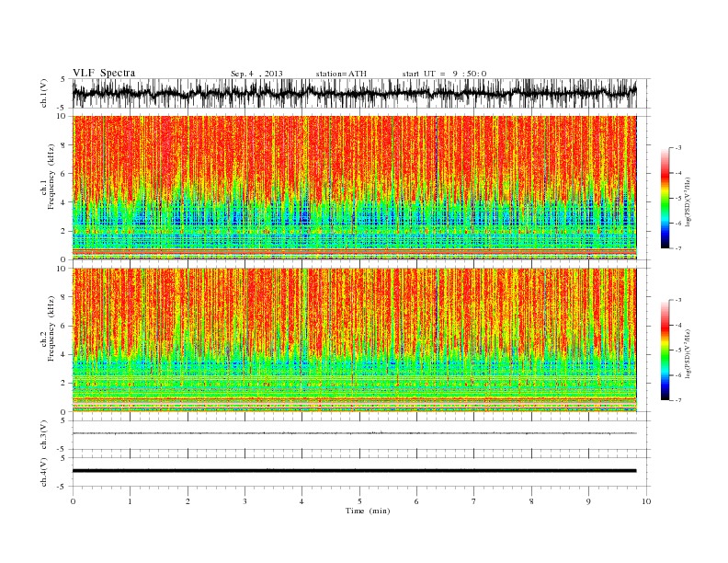
Task: Click the thick ch.4 voltage trace
Action: coord(354,471)
